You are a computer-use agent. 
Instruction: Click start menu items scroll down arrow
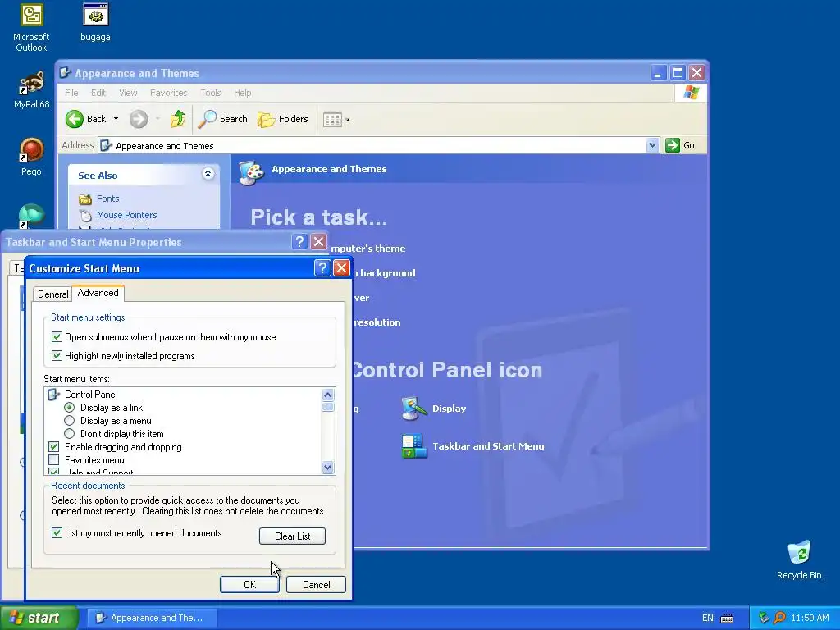[x=328, y=467]
